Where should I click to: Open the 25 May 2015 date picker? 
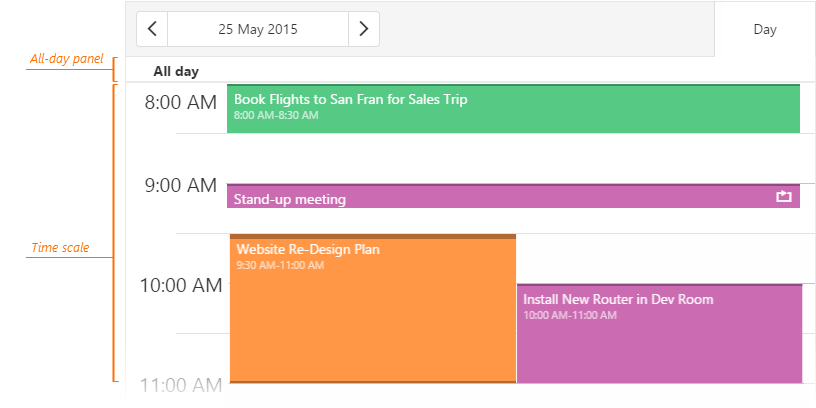pos(258,29)
